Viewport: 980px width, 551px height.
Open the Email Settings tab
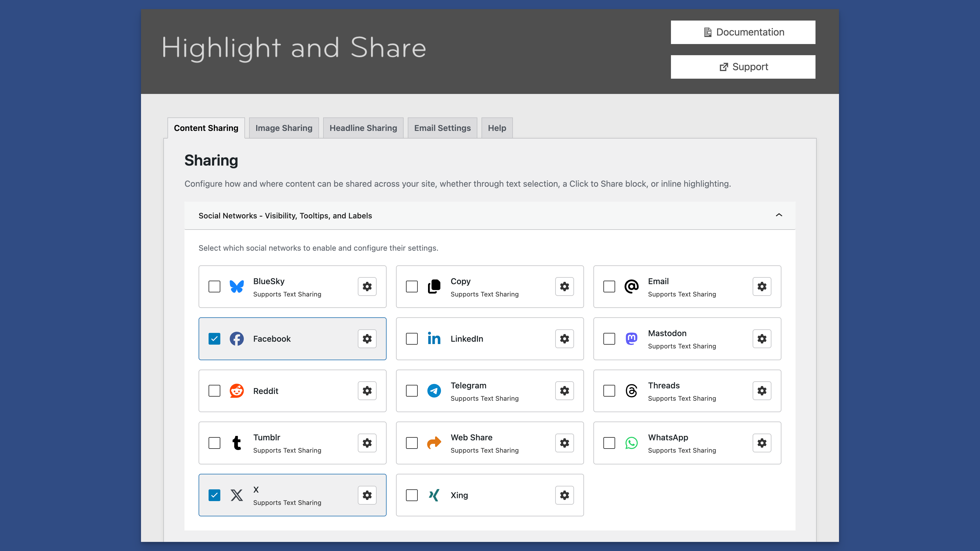pos(442,128)
